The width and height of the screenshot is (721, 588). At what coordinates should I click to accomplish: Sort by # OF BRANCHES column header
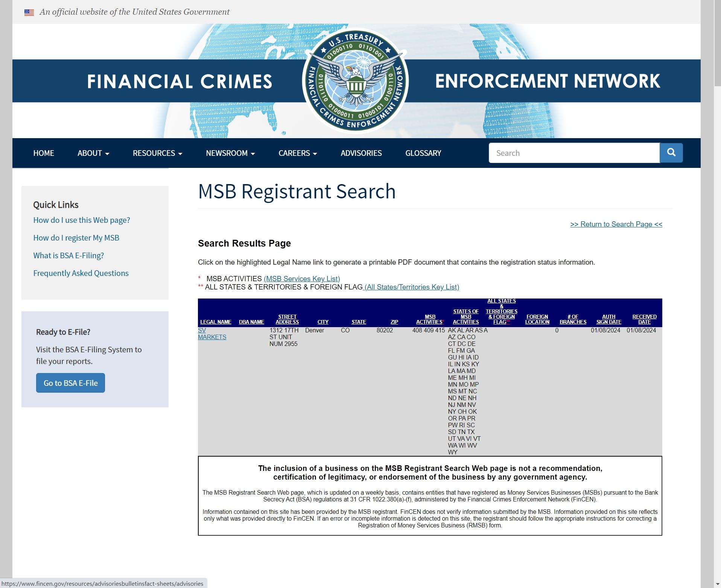coord(573,319)
